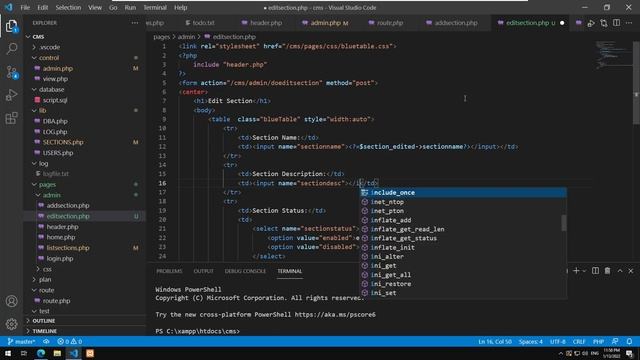Click the suggestion list scrollbar thumb
This screenshot has width=640, height=360.
[564, 223]
